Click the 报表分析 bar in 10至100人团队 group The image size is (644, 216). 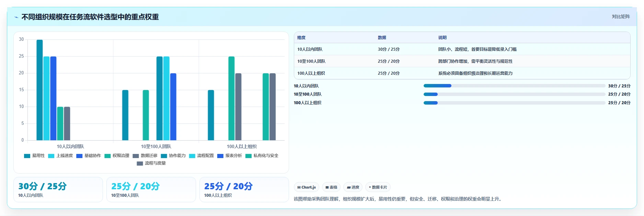point(173,107)
